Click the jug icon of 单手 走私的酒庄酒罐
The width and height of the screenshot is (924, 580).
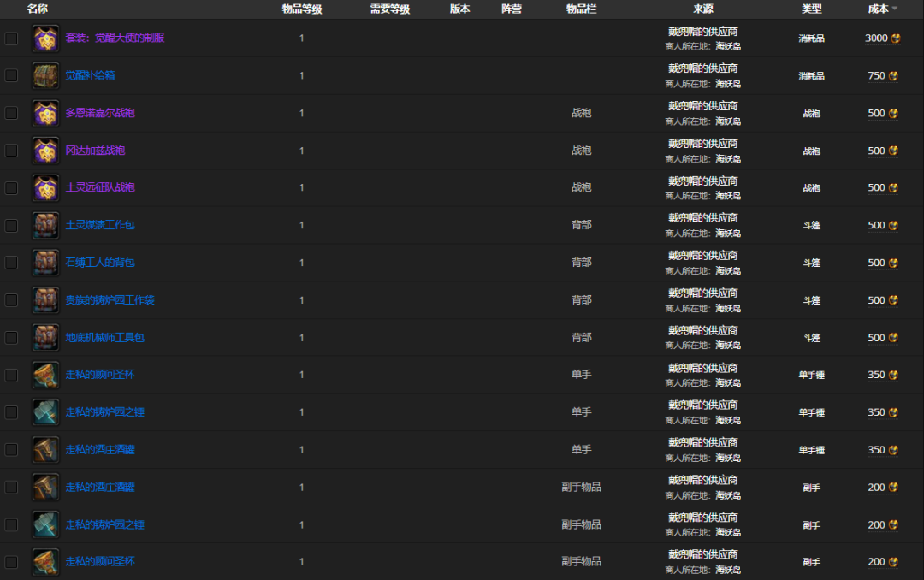pos(45,450)
